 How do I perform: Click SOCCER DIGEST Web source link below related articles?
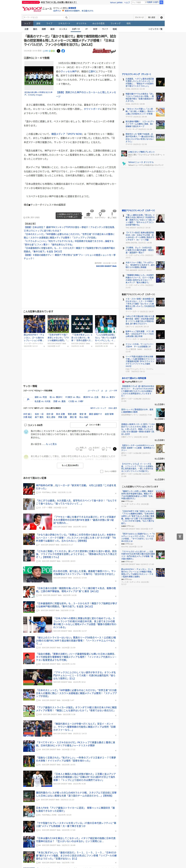pos(106,266)
